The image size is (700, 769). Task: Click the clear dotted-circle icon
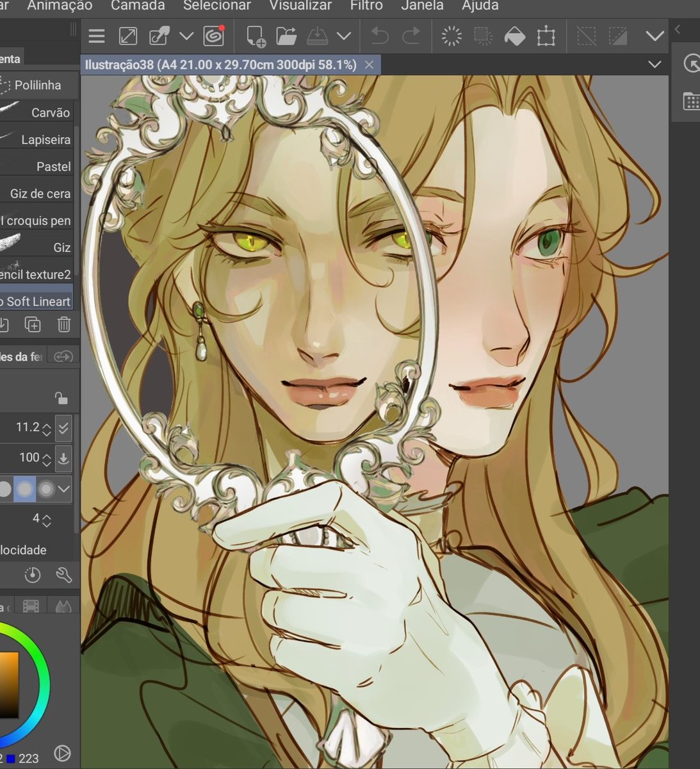(452, 36)
